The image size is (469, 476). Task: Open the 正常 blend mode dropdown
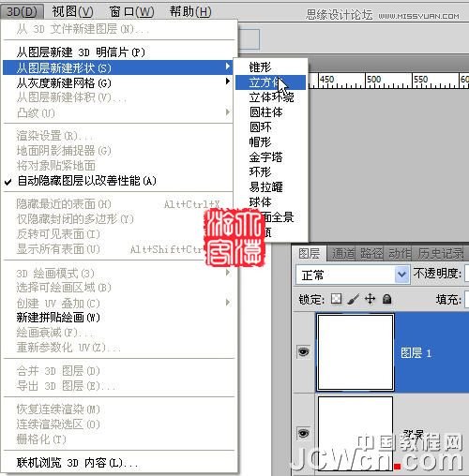tap(353, 275)
